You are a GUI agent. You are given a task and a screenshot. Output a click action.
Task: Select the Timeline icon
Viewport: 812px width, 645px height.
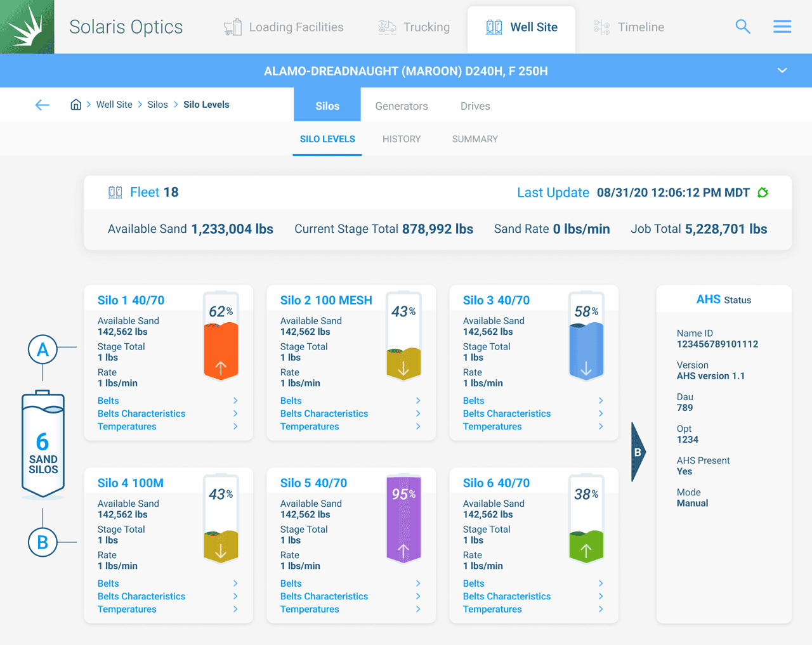point(600,27)
